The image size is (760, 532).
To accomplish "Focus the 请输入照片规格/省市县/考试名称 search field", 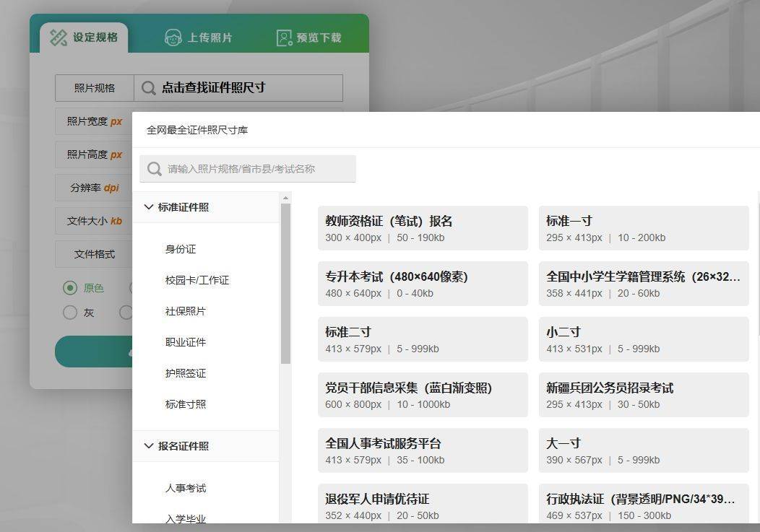I will tap(248, 169).
